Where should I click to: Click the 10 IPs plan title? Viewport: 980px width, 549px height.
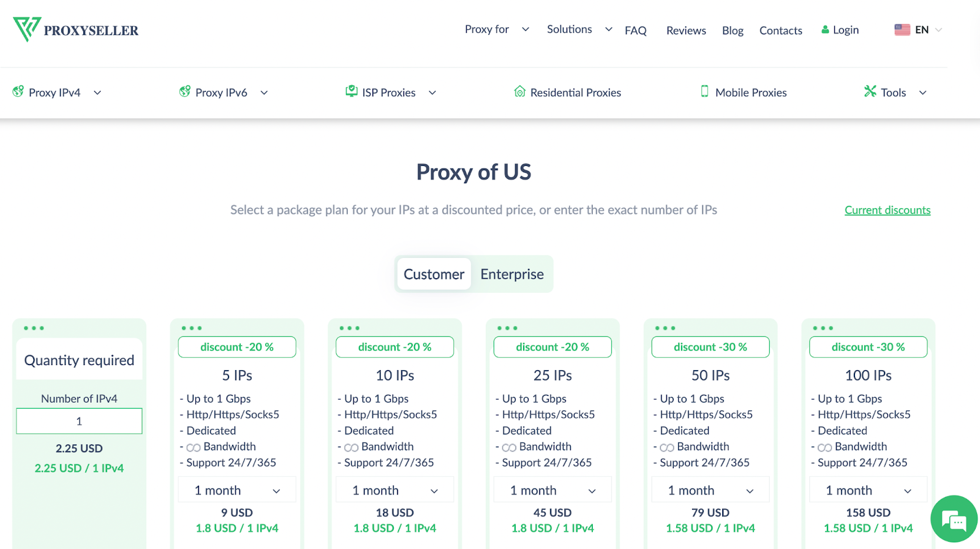pos(395,375)
